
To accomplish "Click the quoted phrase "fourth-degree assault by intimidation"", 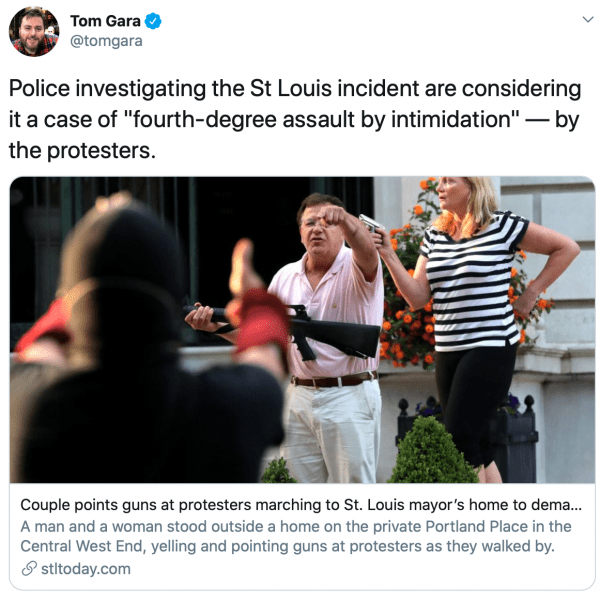I will [x=322, y=119].
